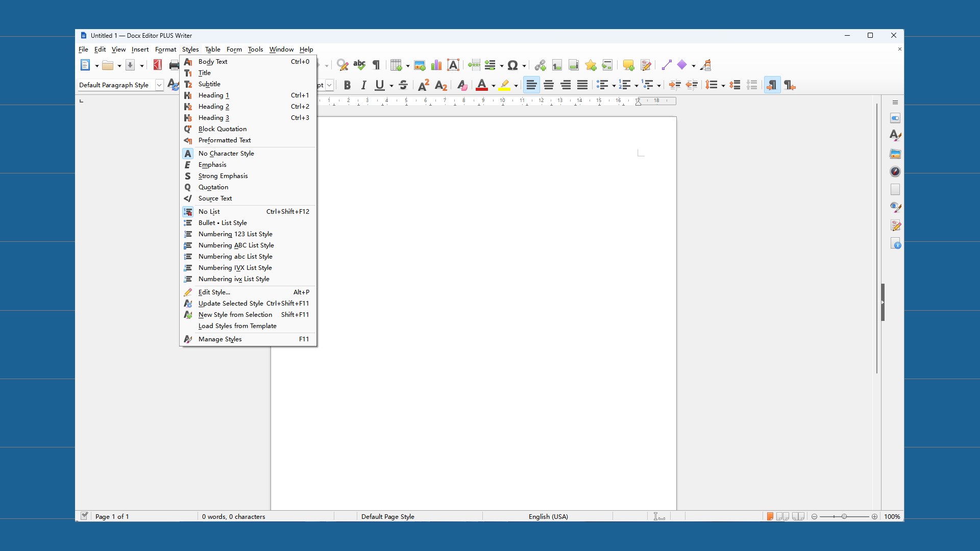Click the Spelling check abc icon
Image resolution: width=980 pixels, height=551 pixels.
[x=359, y=65]
